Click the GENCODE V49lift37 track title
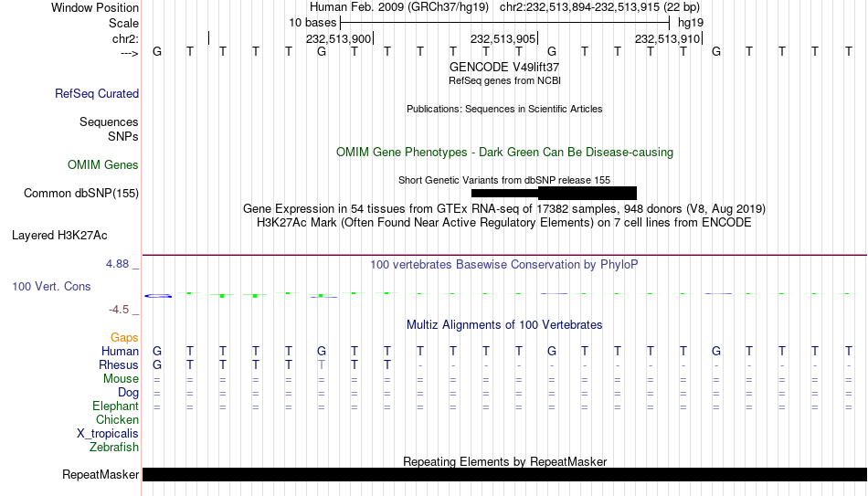The image size is (868, 496). [504, 67]
